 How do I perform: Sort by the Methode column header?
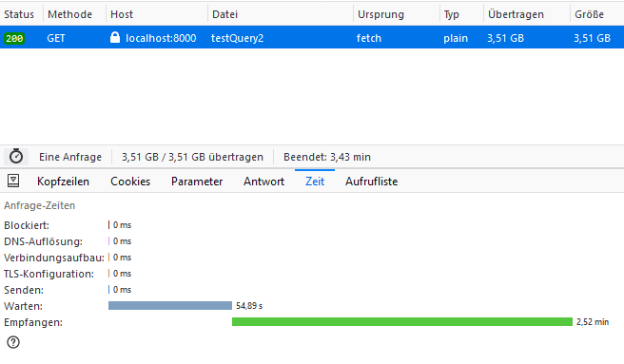point(70,14)
